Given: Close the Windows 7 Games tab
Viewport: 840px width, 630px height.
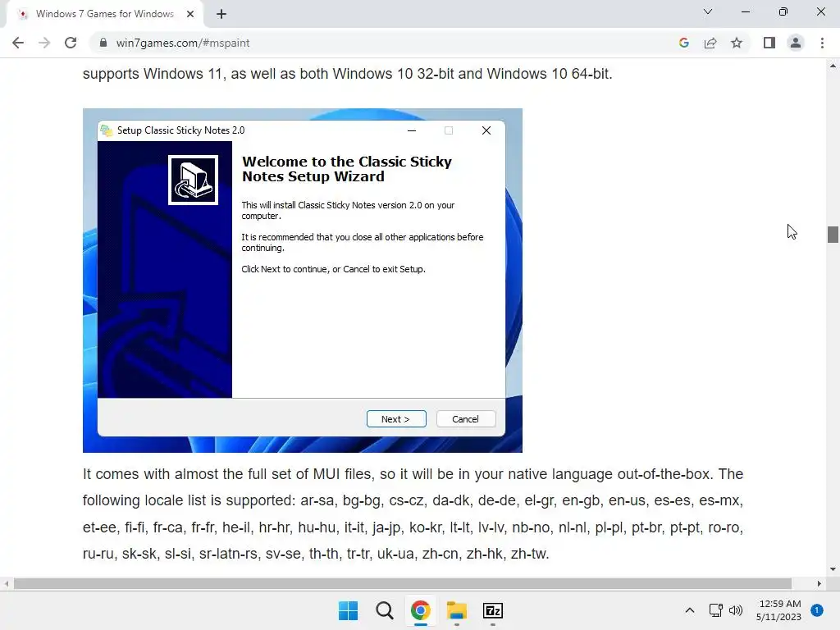Looking at the screenshot, I should (x=190, y=14).
